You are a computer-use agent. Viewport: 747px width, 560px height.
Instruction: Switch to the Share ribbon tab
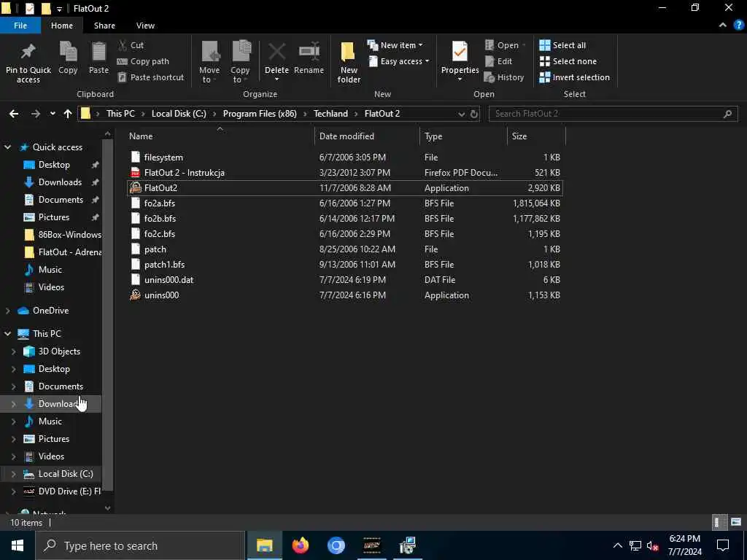coord(104,26)
